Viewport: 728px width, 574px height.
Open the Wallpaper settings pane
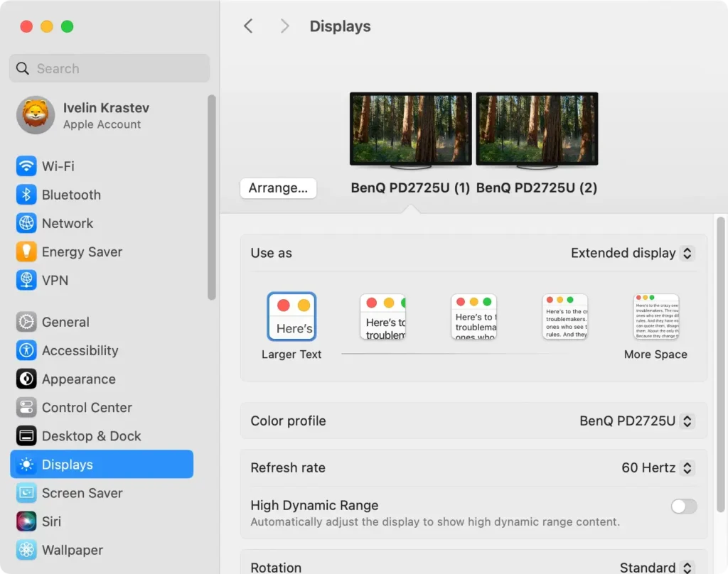pos(102,550)
